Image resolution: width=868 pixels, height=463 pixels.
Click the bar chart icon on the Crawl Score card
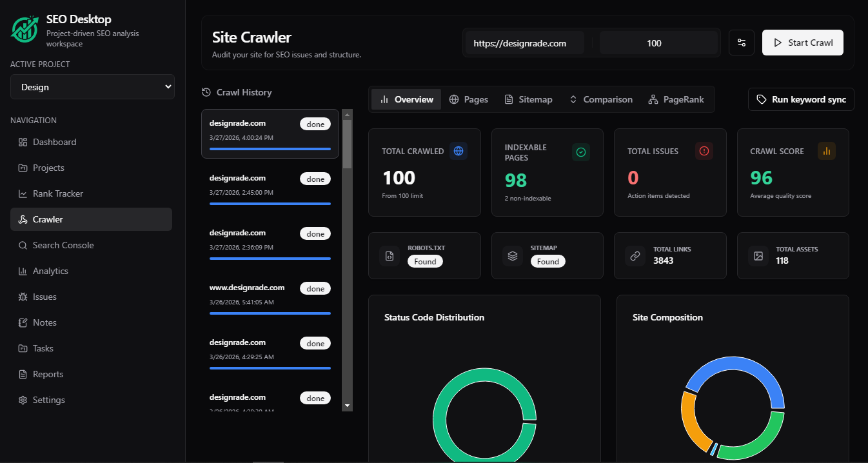point(827,151)
